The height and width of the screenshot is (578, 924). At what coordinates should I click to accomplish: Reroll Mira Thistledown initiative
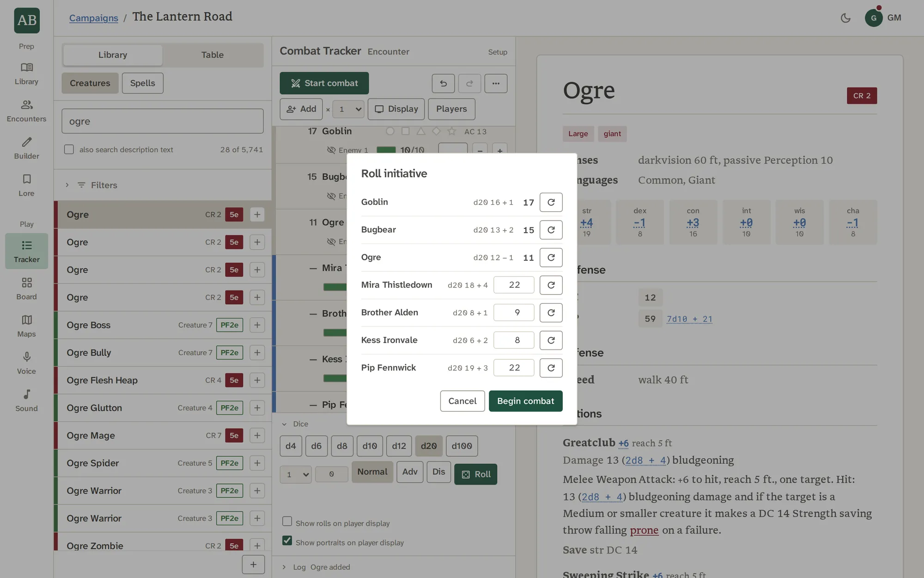pos(551,285)
